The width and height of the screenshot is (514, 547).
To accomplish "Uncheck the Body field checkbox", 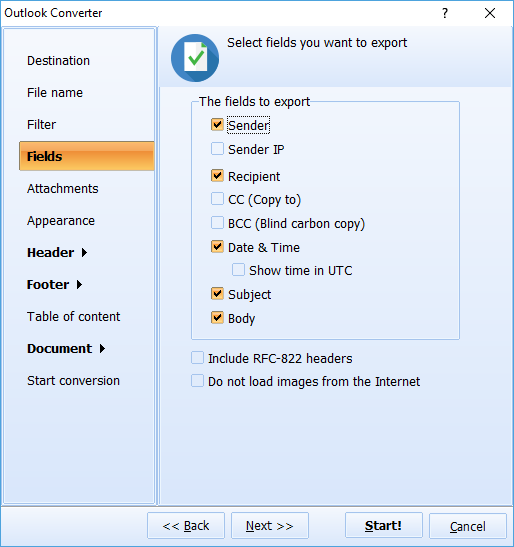I will click(x=217, y=318).
